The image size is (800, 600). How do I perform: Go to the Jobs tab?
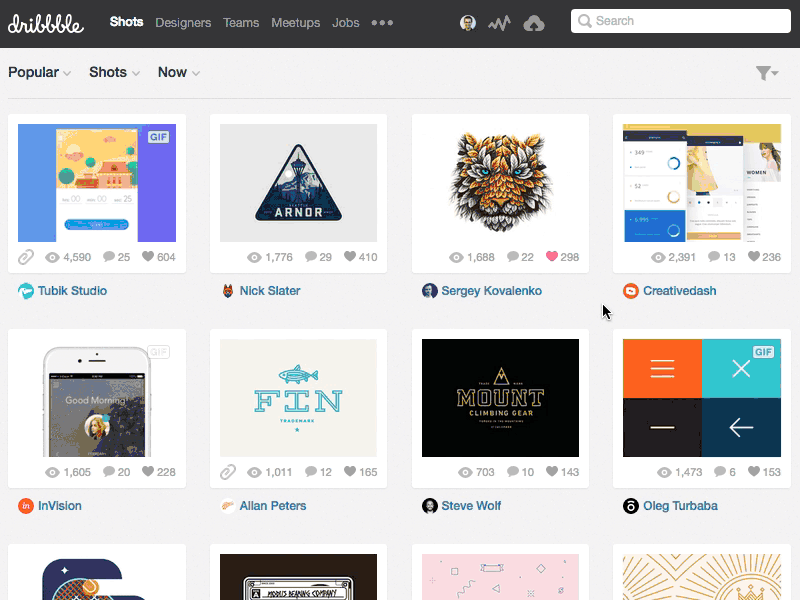345,22
